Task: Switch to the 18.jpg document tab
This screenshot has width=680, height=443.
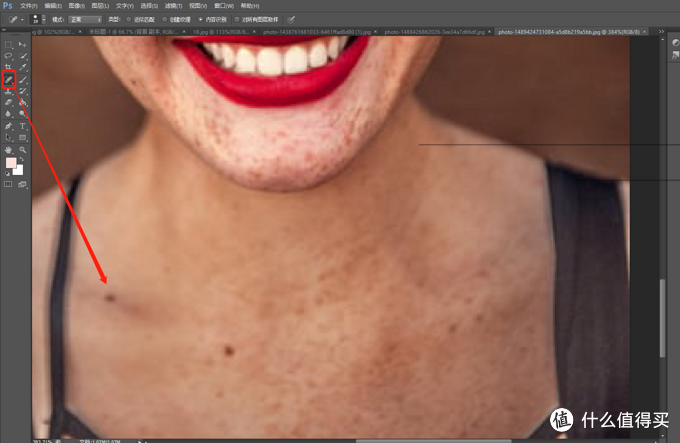Action: tap(223, 32)
